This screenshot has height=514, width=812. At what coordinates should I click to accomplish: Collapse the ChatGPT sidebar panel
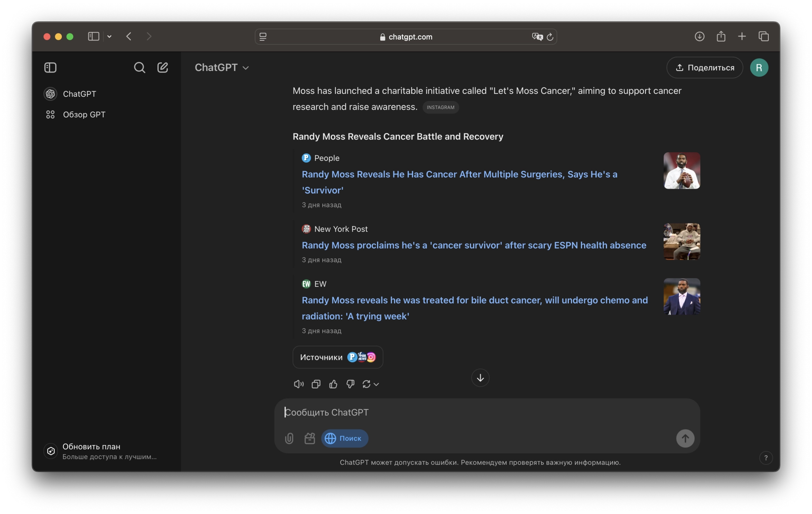pyautogui.click(x=50, y=68)
